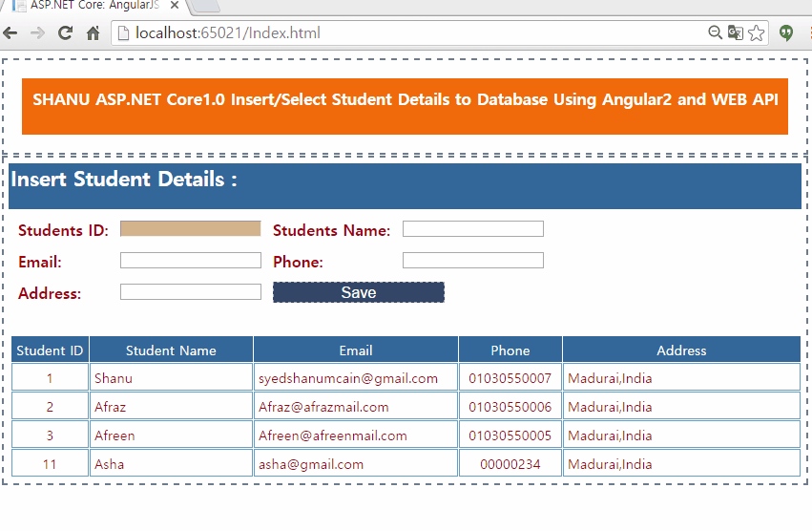Screen dimensions: 812x531
Task: Click the localhost address bar URL
Action: tap(228, 33)
